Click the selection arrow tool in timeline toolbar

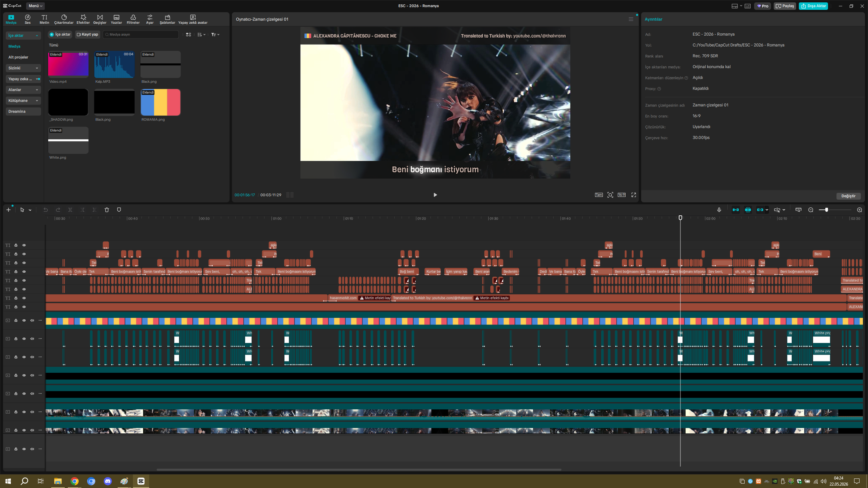[x=22, y=210]
